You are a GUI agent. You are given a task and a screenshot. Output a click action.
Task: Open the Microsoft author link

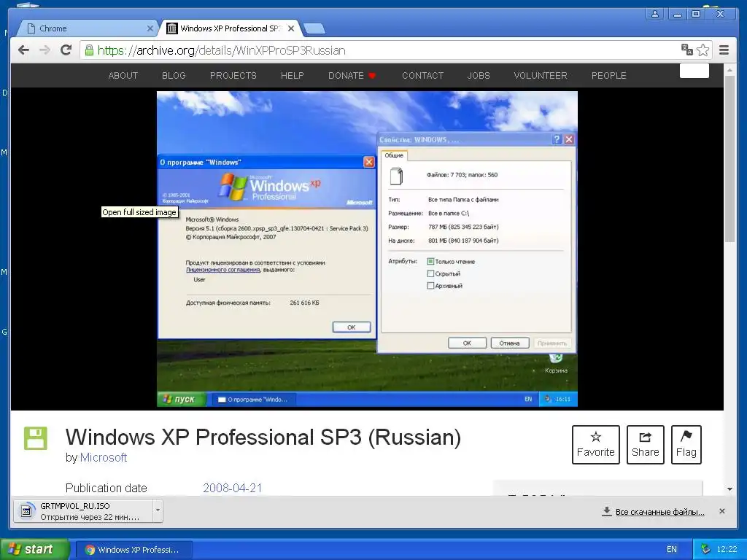104,458
